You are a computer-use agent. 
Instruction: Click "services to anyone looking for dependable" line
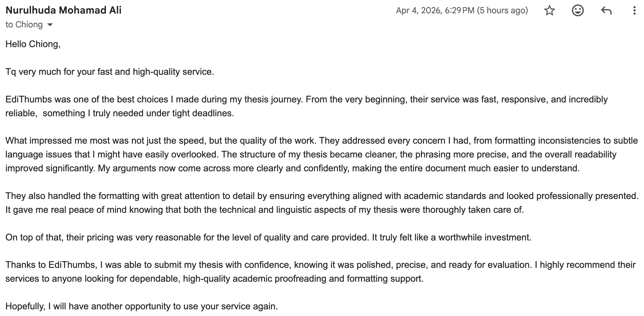tap(214, 279)
